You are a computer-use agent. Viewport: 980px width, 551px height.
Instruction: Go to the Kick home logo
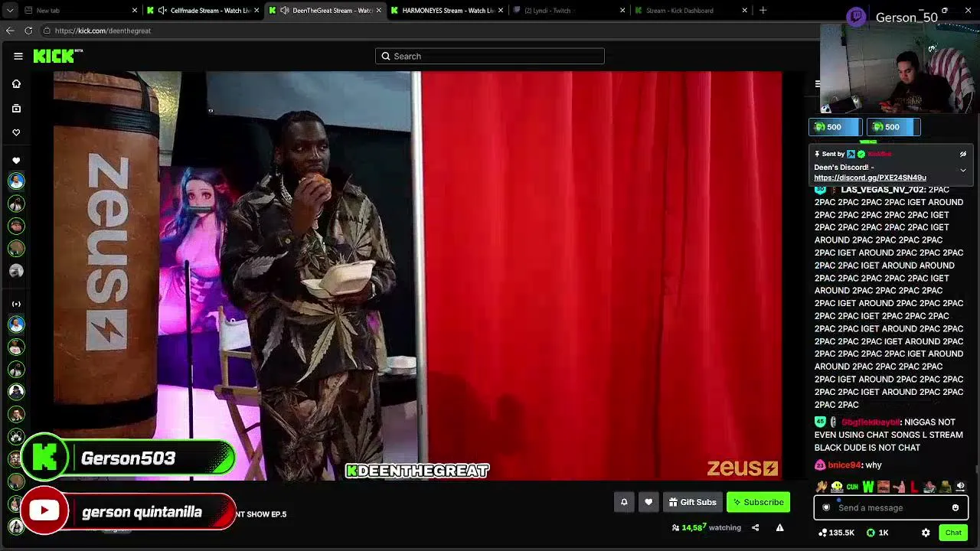pyautogui.click(x=57, y=56)
